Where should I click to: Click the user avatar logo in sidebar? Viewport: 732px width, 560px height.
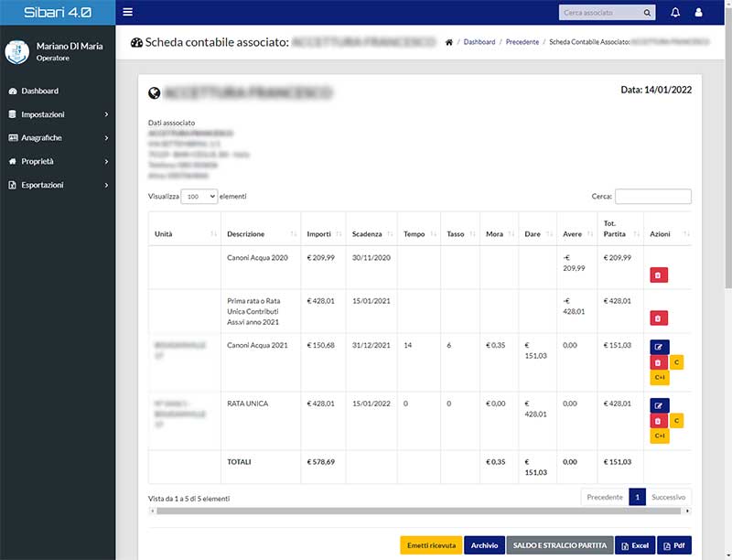click(17, 52)
